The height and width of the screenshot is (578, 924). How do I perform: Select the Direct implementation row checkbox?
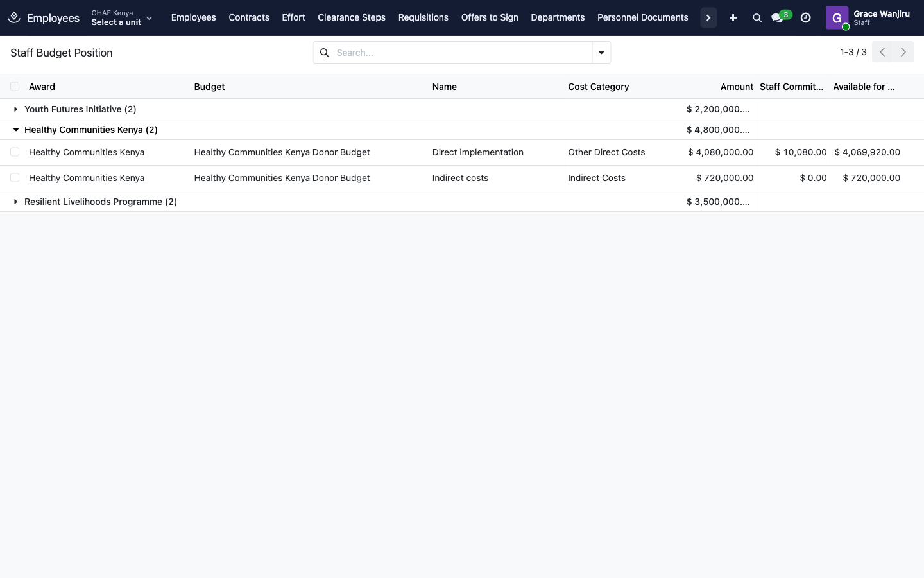[x=15, y=152]
